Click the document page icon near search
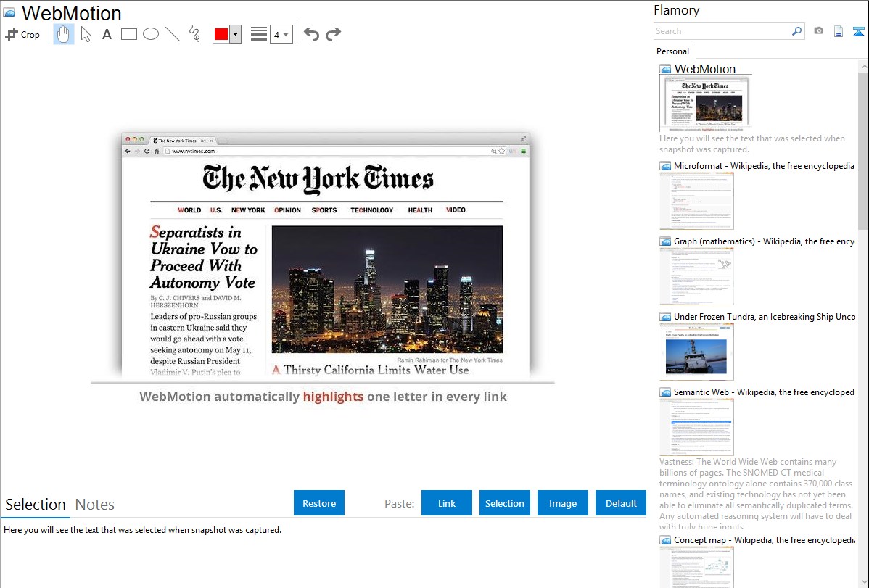Screen dimensions: 869x588 point(839,31)
